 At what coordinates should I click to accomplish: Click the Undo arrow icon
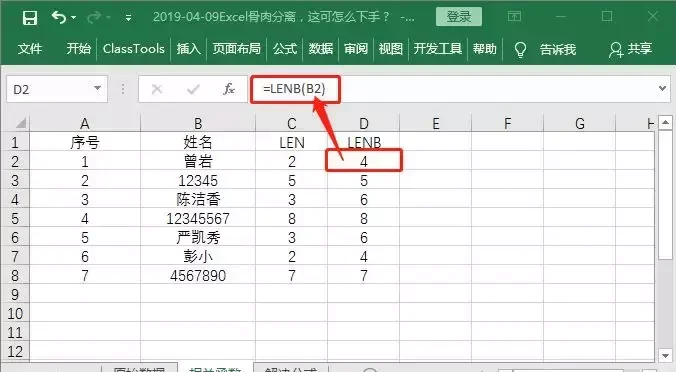pos(59,17)
